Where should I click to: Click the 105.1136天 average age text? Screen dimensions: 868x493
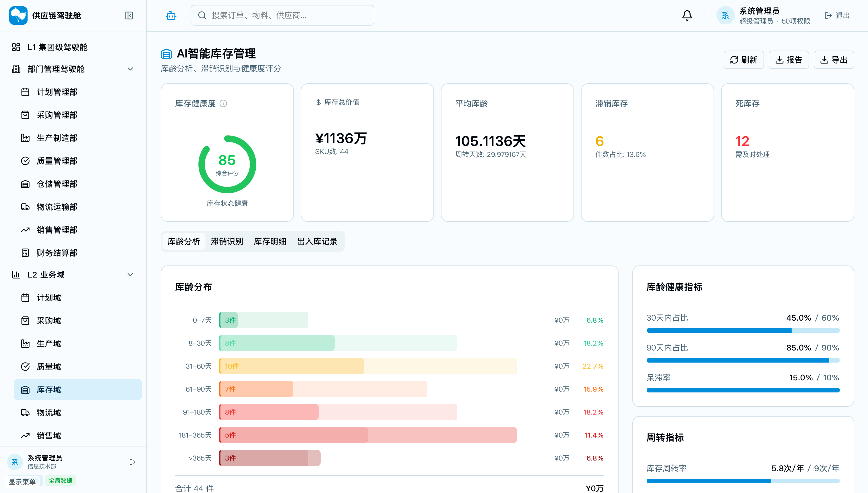point(491,141)
